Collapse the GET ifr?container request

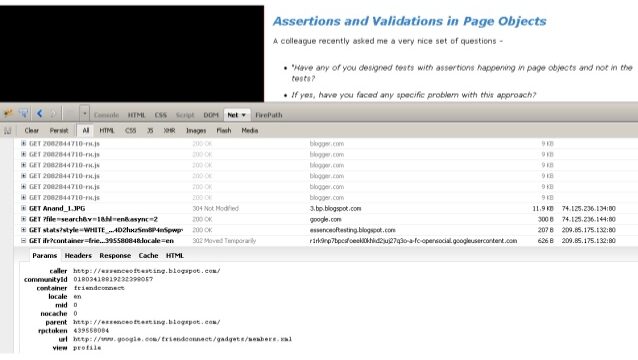coord(24,241)
